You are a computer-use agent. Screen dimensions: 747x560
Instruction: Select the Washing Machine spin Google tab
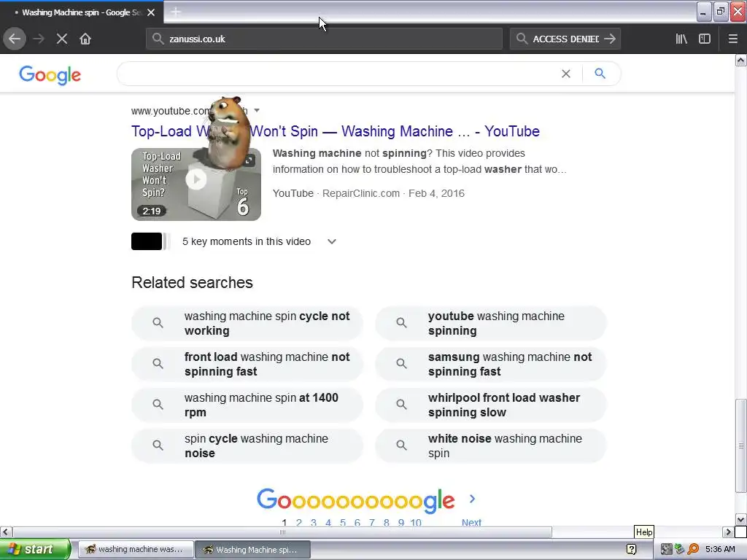tap(82, 12)
